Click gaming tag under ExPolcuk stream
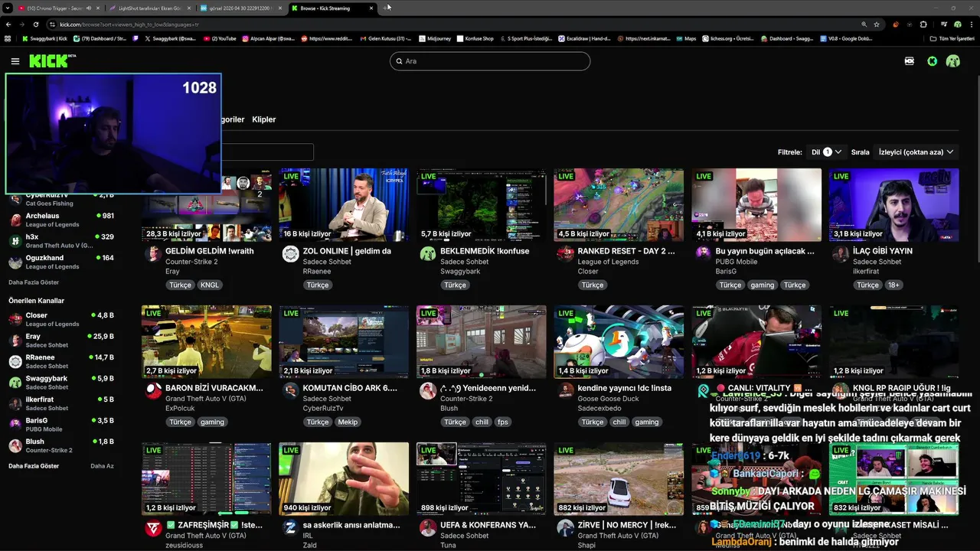980x551 pixels. (x=212, y=422)
